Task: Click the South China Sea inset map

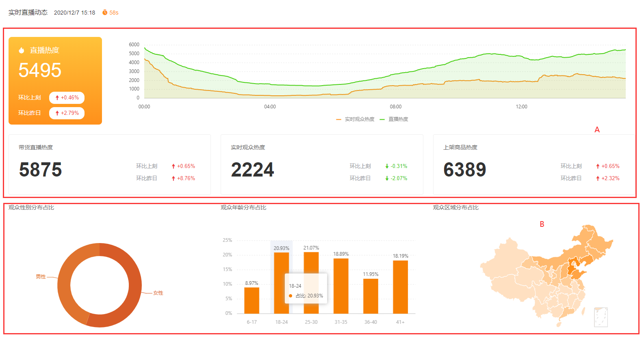Action: 601,317
